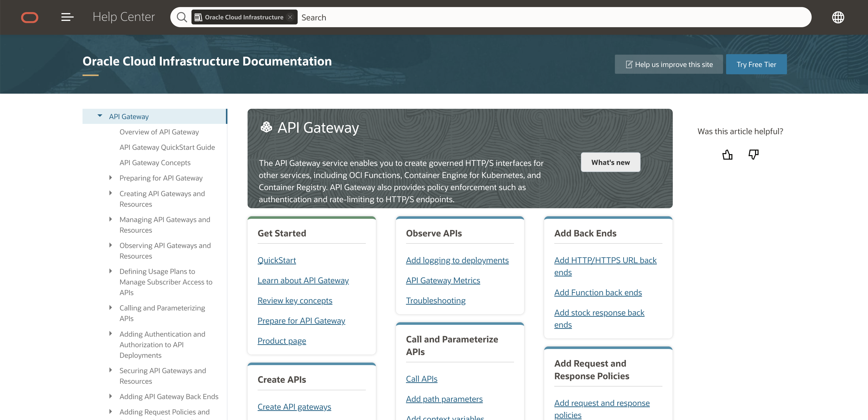Click the Oracle logo icon

tap(30, 17)
